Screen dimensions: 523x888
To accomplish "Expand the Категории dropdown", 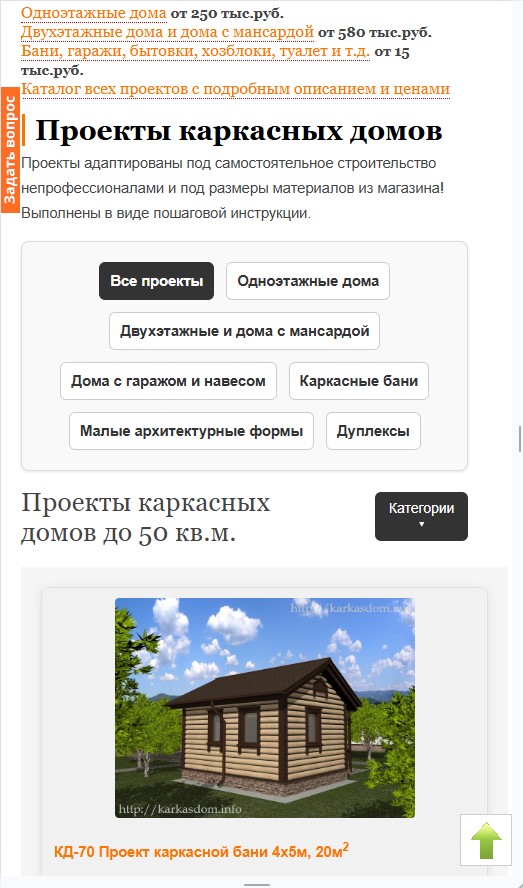I will click(422, 516).
